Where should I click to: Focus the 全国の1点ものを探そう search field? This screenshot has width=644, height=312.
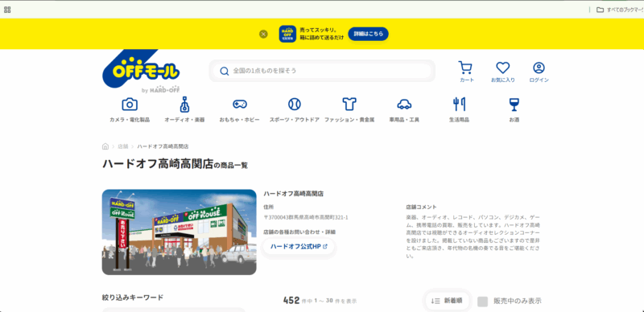[323, 71]
